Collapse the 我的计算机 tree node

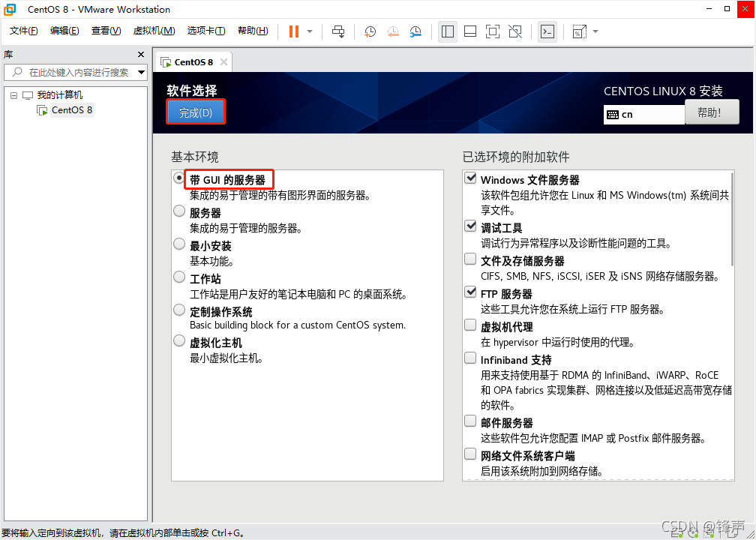click(14, 95)
